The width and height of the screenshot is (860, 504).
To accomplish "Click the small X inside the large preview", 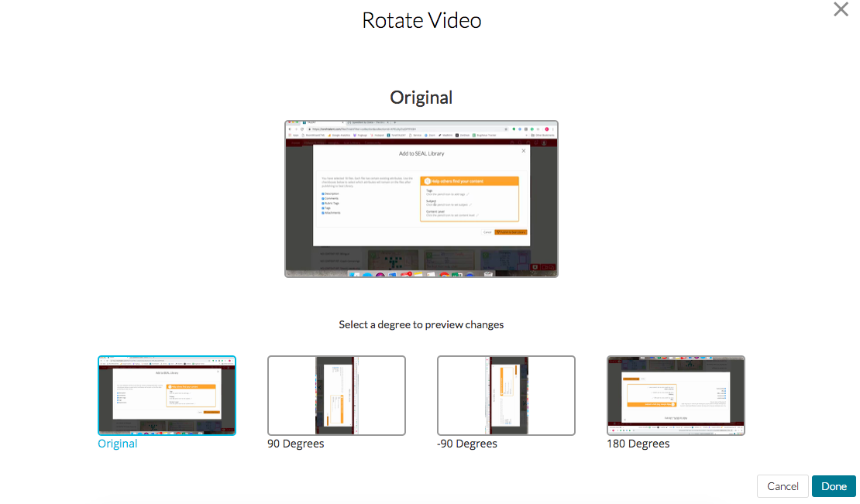I will (x=523, y=151).
